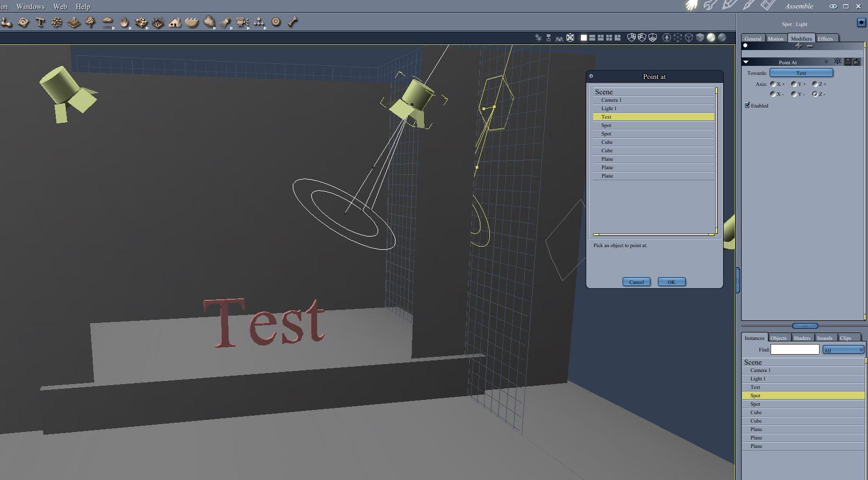Insert a camera using the movie camera icon

coord(242,22)
